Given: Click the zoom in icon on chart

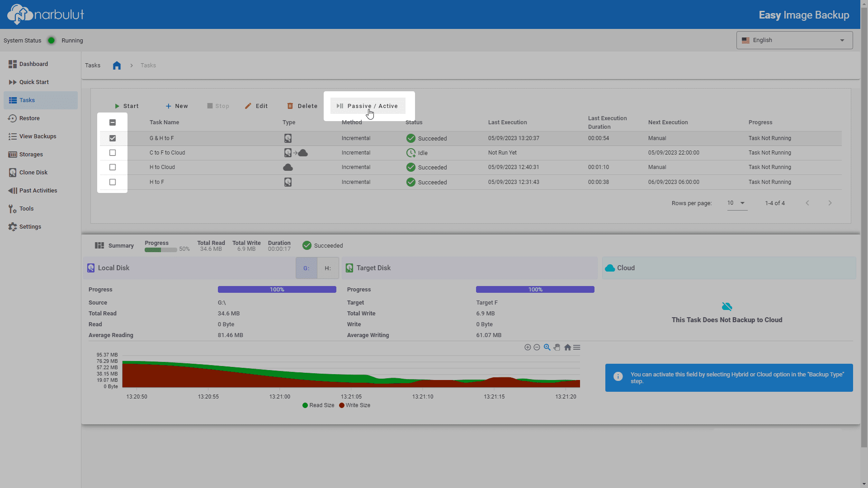Looking at the screenshot, I should [x=528, y=347].
